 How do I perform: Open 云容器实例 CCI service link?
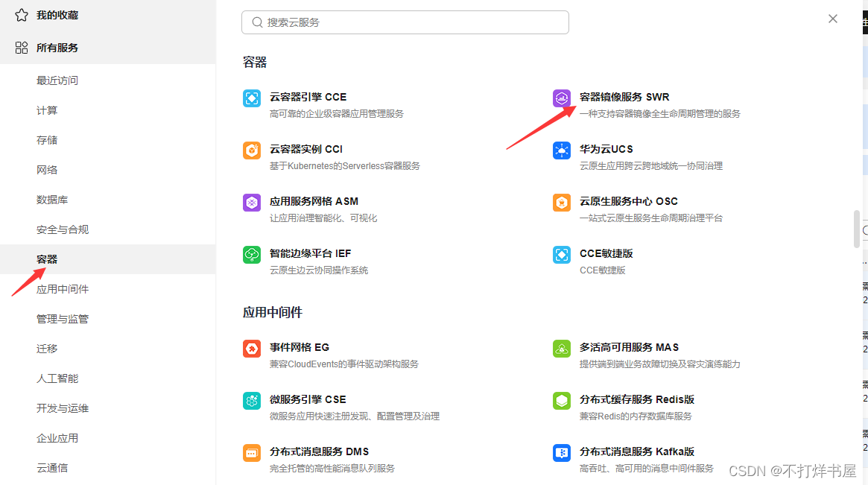pyautogui.click(x=306, y=149)
